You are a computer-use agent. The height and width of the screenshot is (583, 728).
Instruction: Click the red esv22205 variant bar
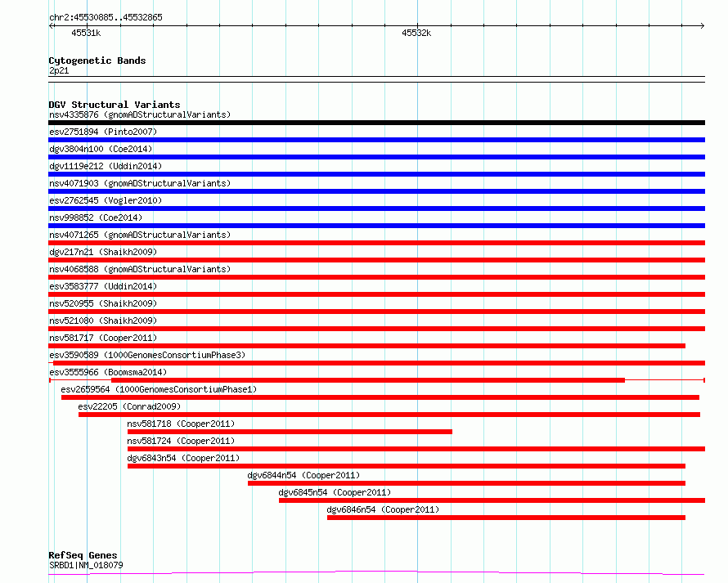pyautogui.click(x=389, y=415)
